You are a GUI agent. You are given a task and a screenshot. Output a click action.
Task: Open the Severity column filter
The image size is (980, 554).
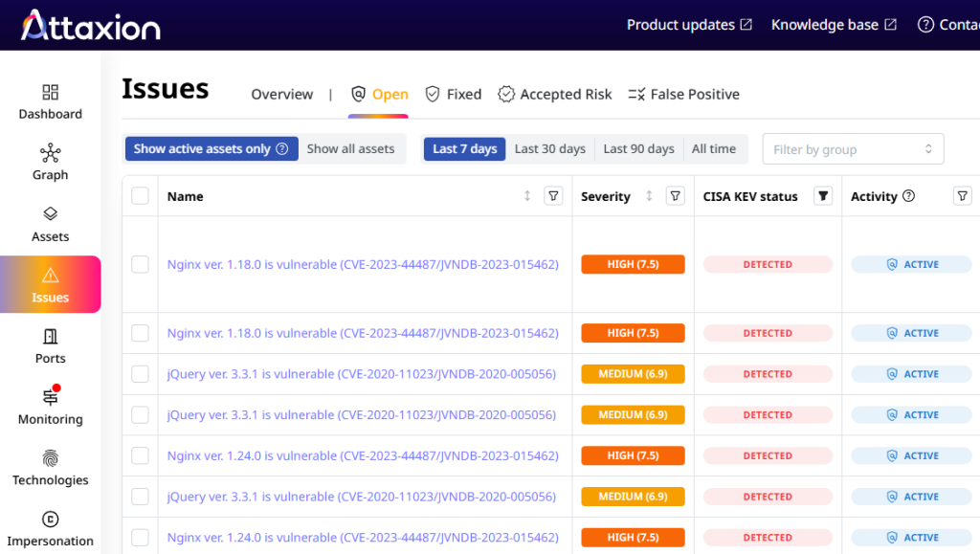click(x=675, y=196)
